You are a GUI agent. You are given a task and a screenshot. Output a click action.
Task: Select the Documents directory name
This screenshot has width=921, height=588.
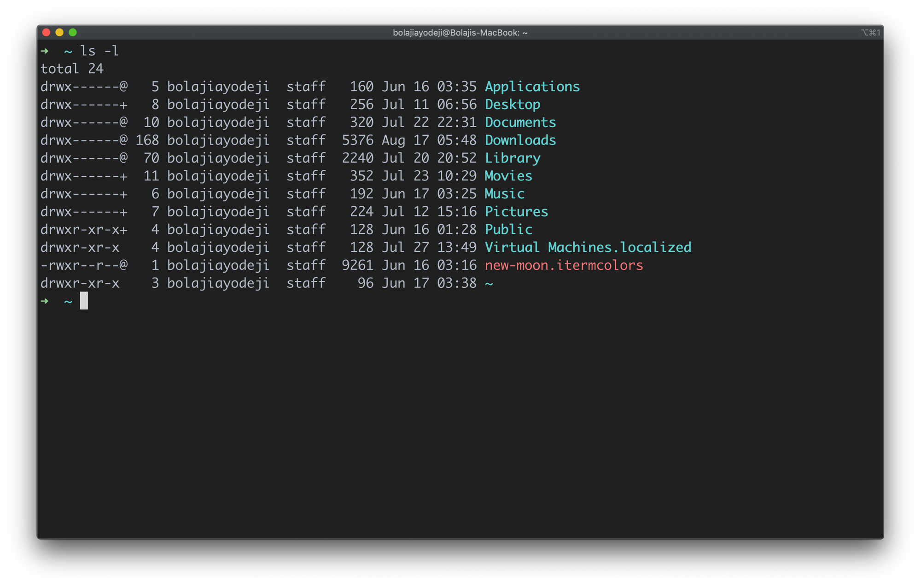(520, 122)
